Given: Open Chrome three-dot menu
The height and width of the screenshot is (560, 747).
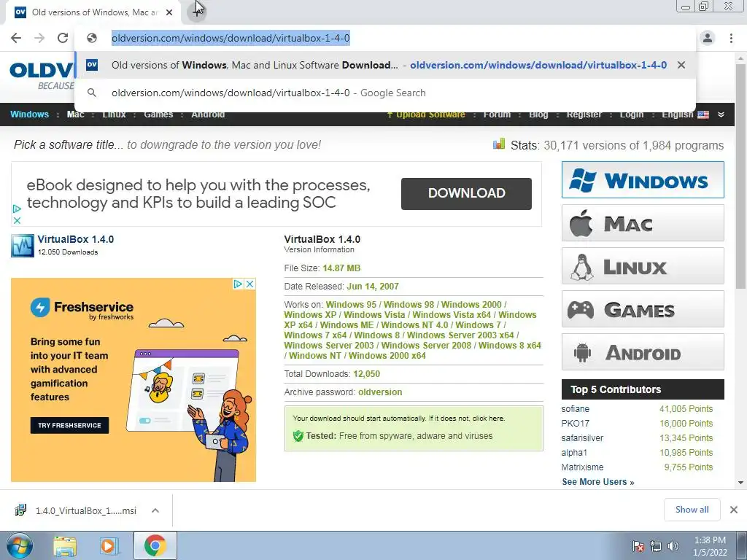Looking at the screenshot, I should [731, 38].
